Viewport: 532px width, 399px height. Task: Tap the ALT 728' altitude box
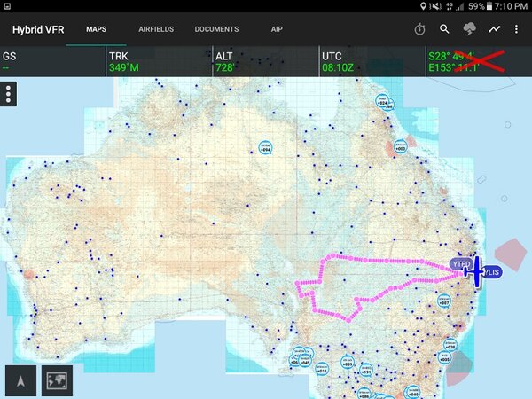[266, 61]
